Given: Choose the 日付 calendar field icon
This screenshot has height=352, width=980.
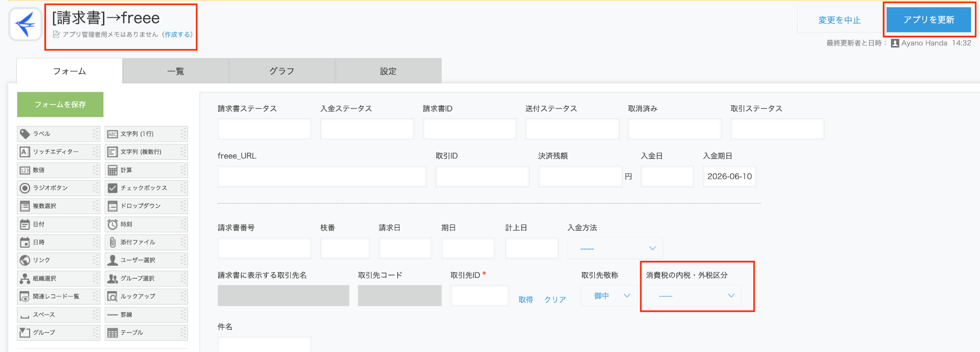Looking at the screenshot, I should click(x=25, y=224).
